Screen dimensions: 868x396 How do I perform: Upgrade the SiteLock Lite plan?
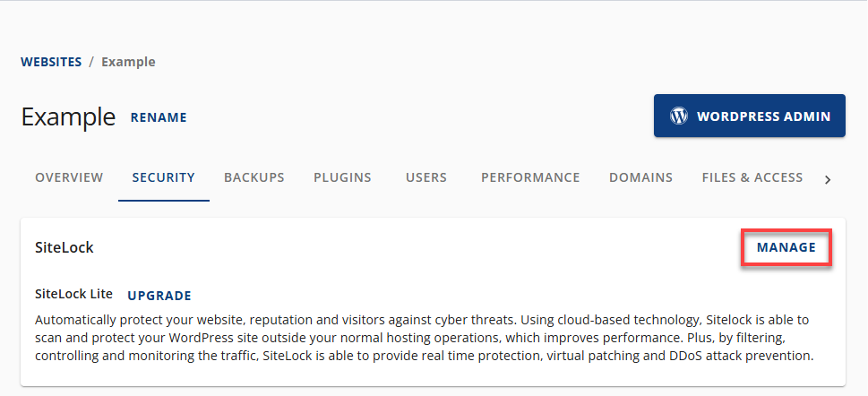pyautogui.click(x=159, y=296)
